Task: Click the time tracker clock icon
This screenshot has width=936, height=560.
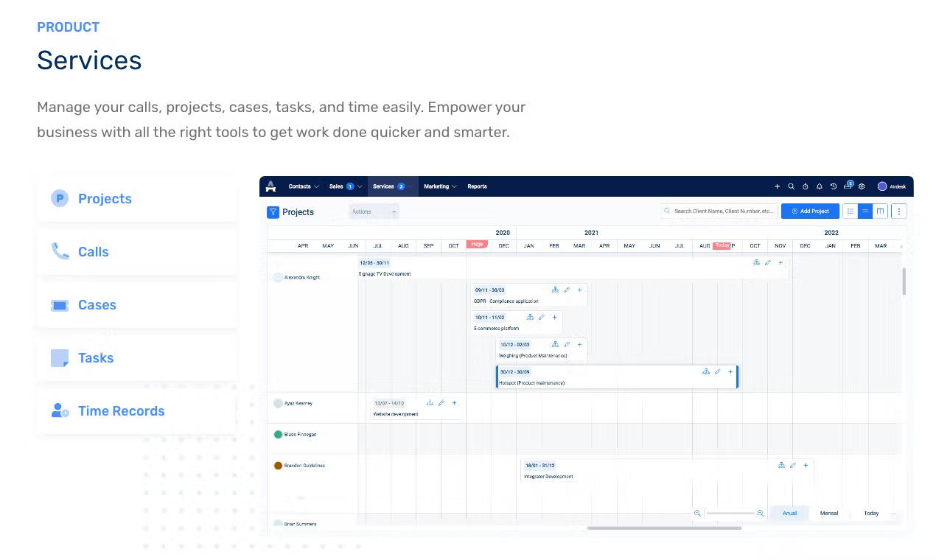Action: [x=806, y=186]
